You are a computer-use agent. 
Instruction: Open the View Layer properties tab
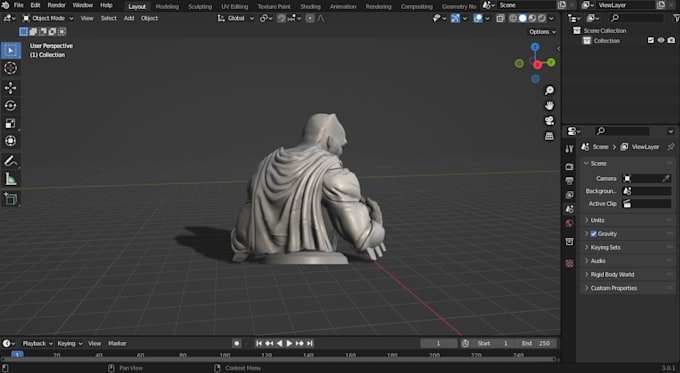(570, 195)
